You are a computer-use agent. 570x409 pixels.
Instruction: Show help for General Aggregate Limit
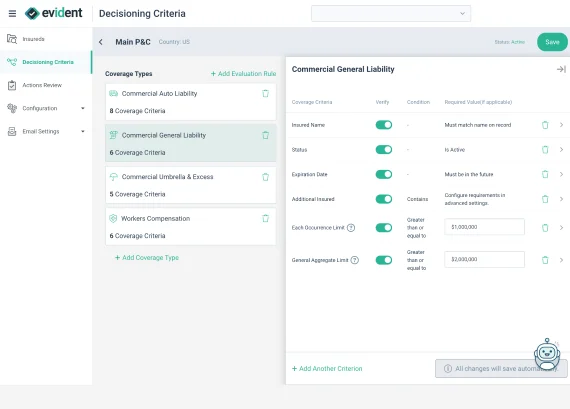[x=354, y=260]
